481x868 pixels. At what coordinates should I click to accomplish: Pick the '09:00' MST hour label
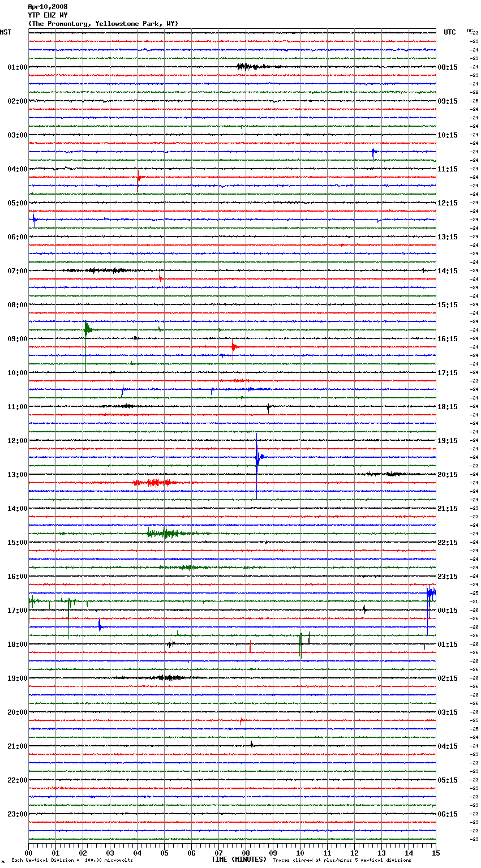[x=18, y=339]
